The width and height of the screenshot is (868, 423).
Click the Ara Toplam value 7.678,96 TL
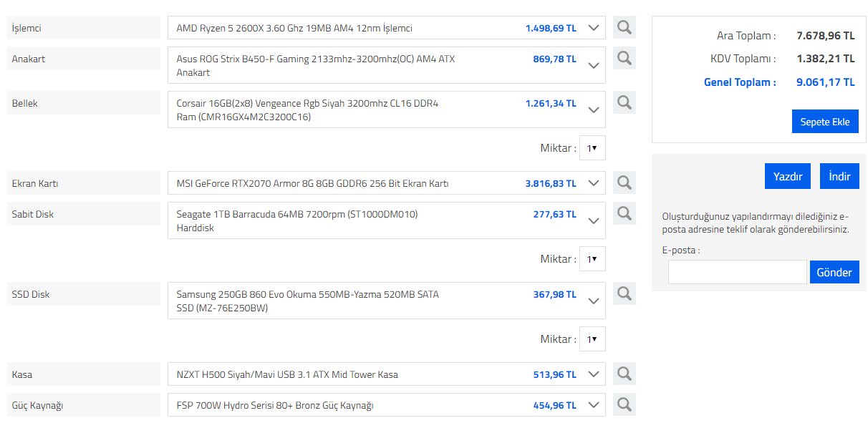(x=826, y=35)
